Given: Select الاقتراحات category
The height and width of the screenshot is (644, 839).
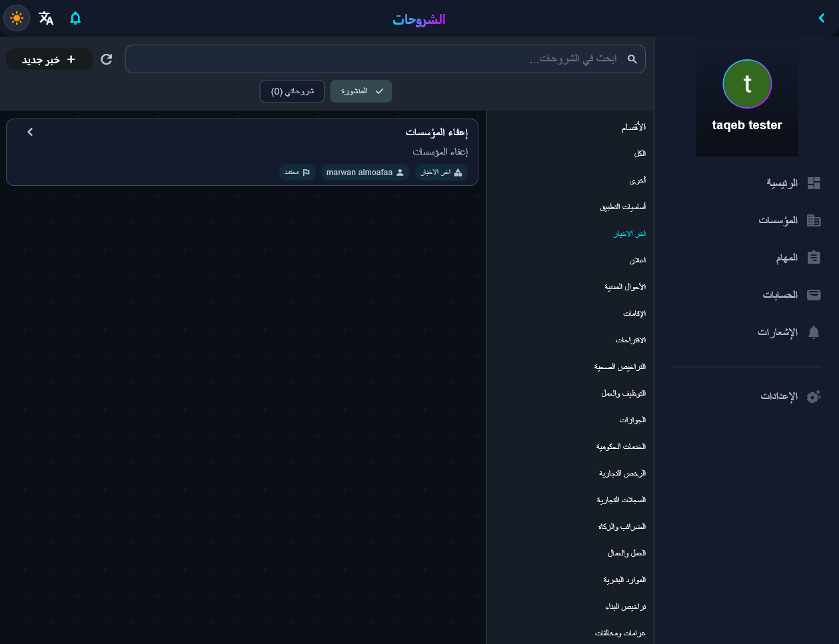Looking at the screenshot, I should (631, 340).
